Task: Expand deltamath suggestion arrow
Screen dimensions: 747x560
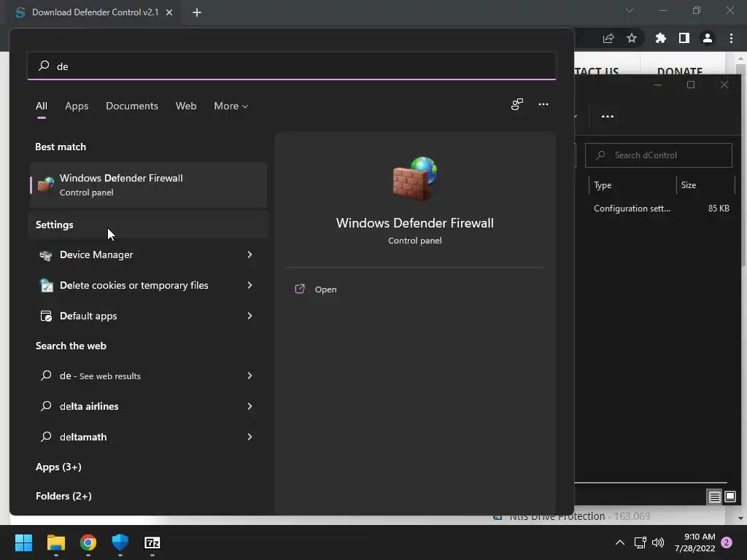Action: [x=249, y=437]
